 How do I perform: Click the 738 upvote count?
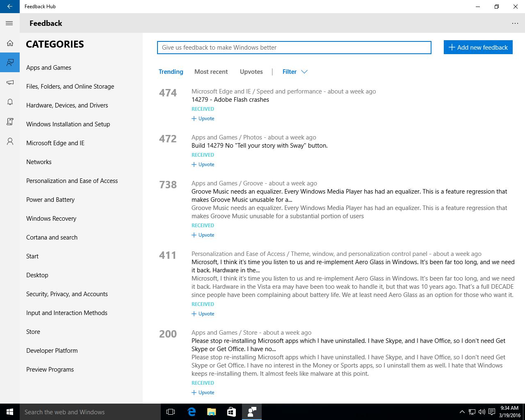(168, 185)
